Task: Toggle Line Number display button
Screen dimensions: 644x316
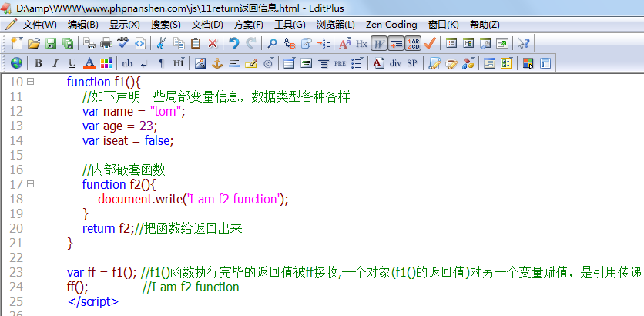Action: [413, 43]
